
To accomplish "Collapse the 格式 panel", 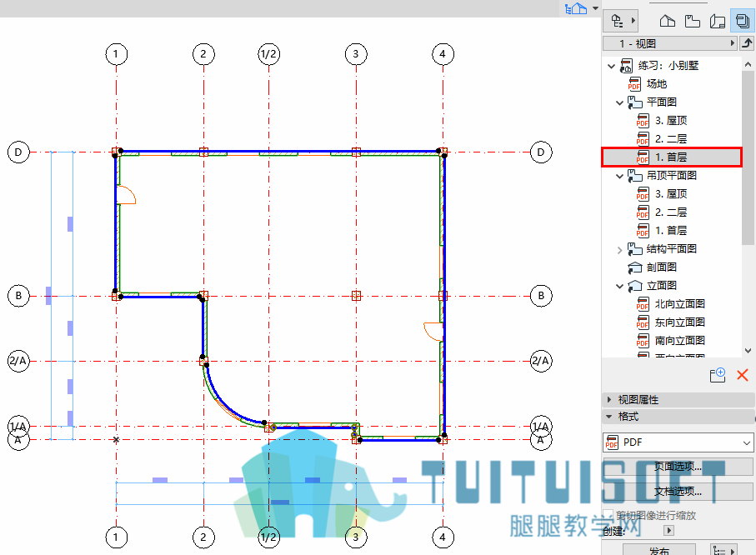I will click(609, 416).
